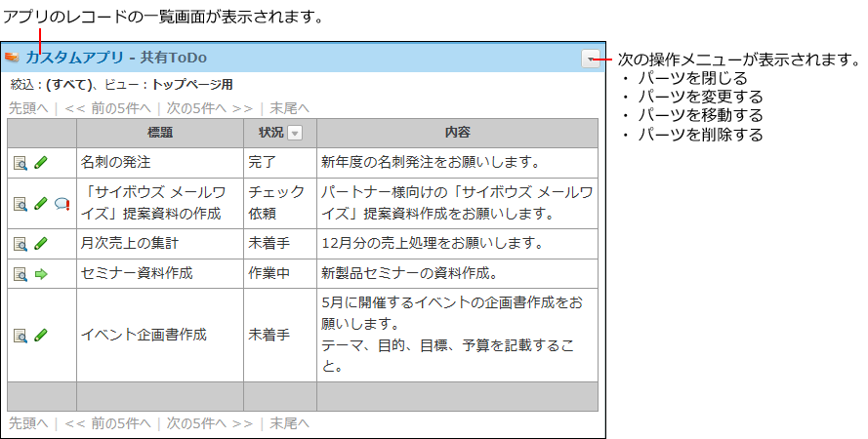868x439 pixels.
Task: Open the comment bubble on サイボウズ メールワイズ row
Action: click(62, 204)
